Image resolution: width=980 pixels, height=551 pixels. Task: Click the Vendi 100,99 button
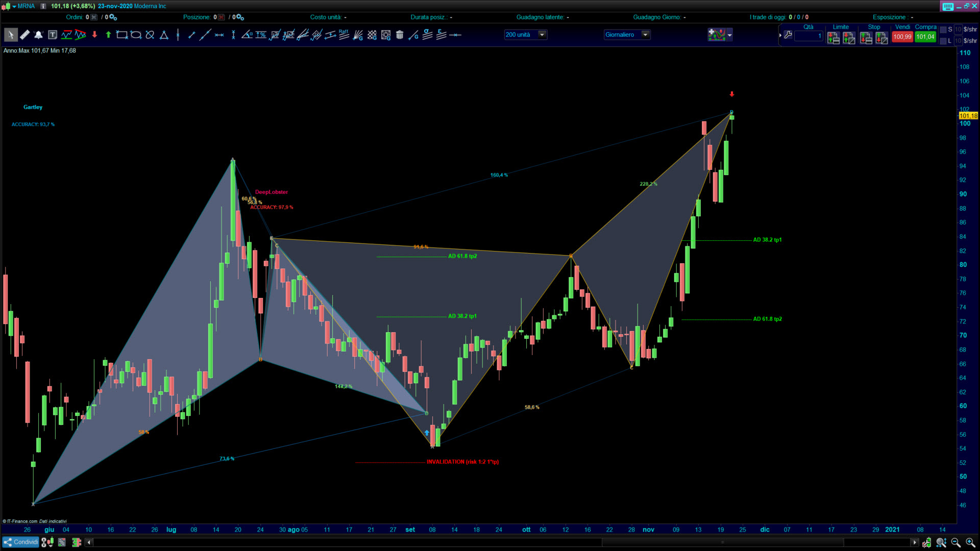[902, 37]
